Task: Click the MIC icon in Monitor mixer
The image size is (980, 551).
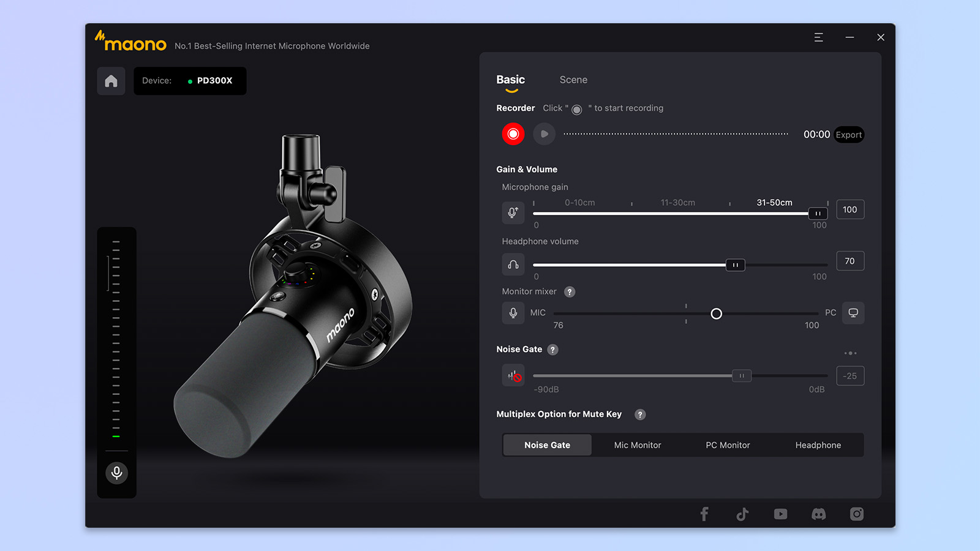Action: (x=513, y=313)
